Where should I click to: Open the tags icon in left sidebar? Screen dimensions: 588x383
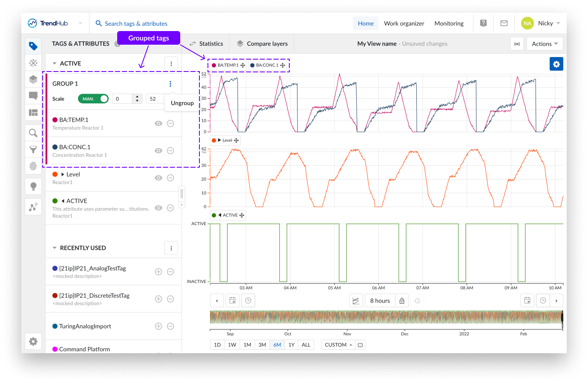tap(33, 46)
